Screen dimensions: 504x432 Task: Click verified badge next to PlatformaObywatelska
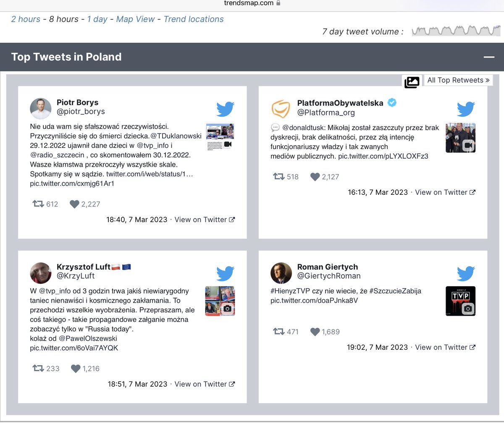392,102
